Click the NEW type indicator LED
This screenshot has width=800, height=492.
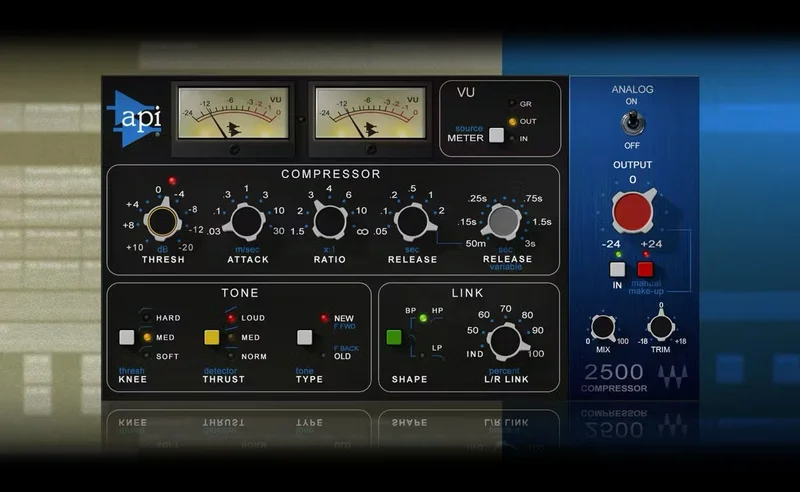324,318
